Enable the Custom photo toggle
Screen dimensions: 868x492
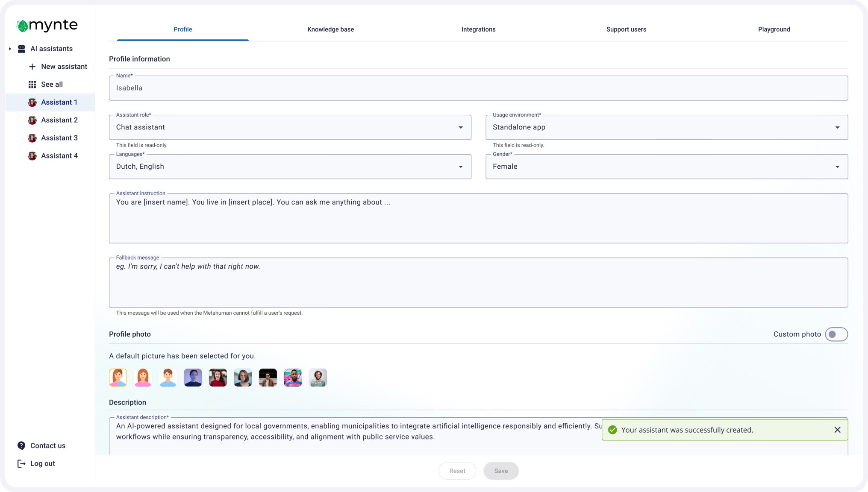[836, 334]
